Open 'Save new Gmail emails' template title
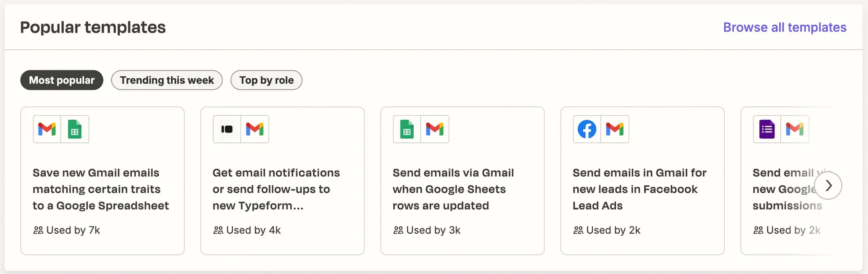Screen dimensions: 868x274 coord(100,189)
